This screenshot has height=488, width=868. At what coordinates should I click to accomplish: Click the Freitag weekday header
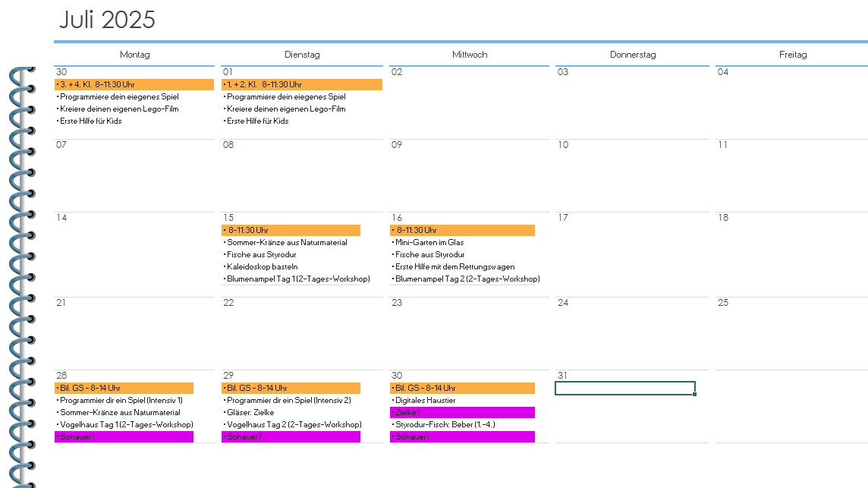792,55
